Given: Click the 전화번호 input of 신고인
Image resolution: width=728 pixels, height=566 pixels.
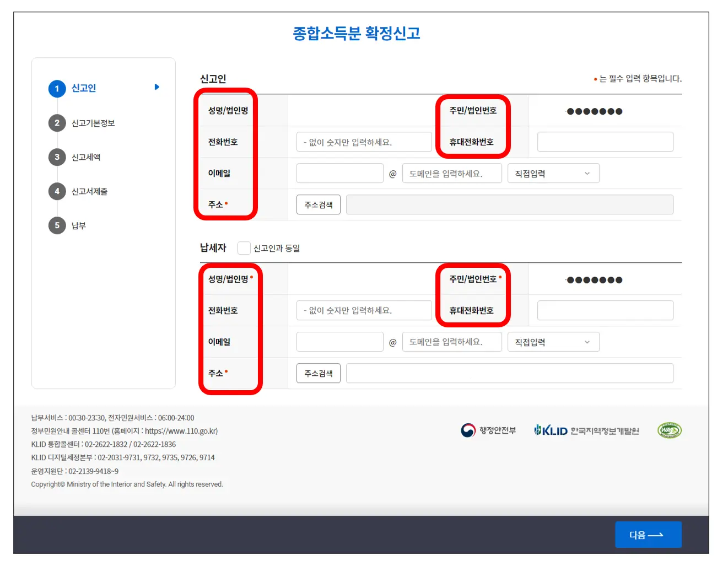Looking at the screenshot, I should pos(364,142).
